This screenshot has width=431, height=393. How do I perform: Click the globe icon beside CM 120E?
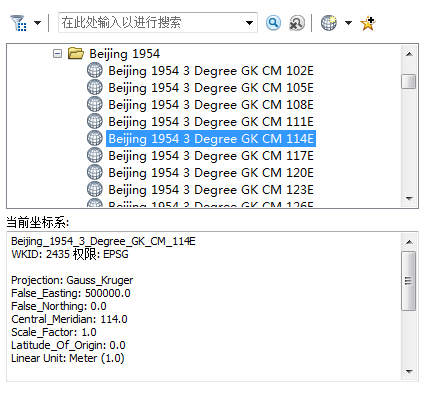click(95, 172)
